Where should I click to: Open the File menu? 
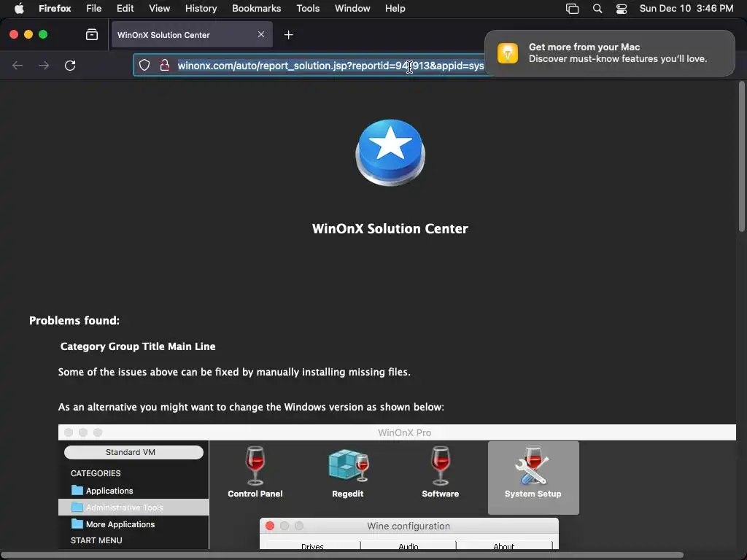click(94, 8)
